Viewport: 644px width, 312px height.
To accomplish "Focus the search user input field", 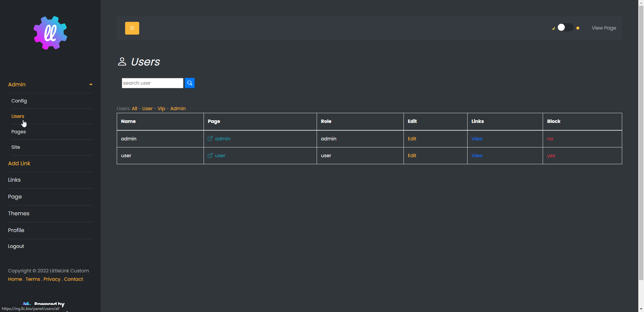I will 152,83.
